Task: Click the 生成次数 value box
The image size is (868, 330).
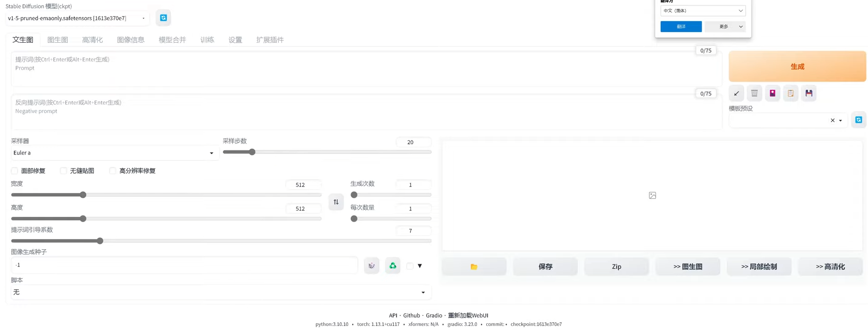Action: 413,185
